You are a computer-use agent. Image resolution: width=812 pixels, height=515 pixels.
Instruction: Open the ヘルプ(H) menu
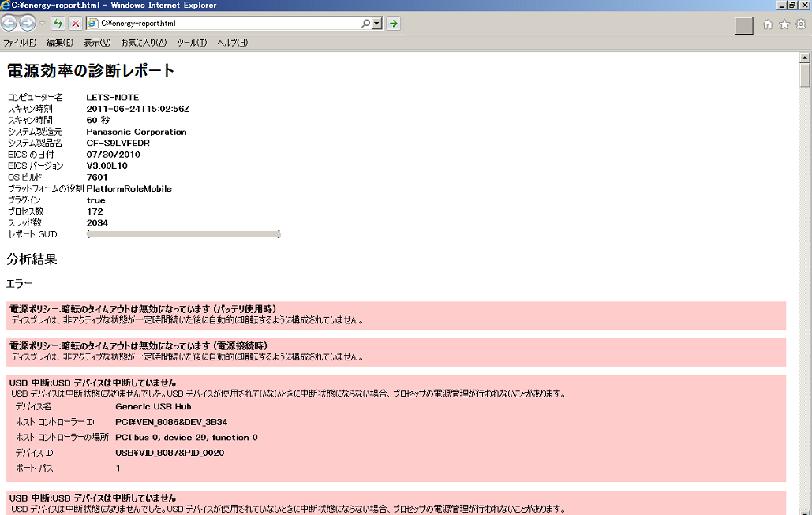point(232,43)
